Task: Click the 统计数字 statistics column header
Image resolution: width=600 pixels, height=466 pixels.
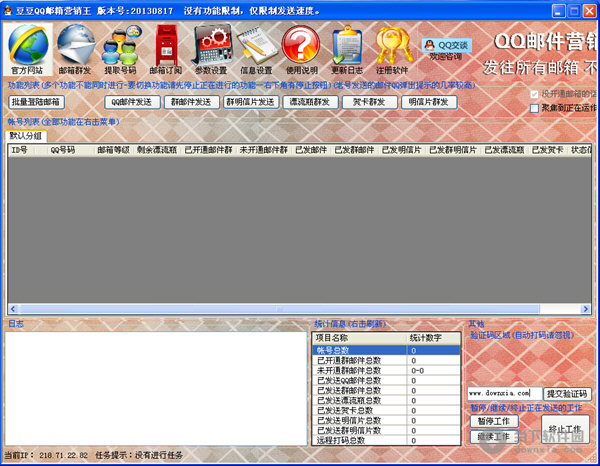Action: click(x=434, y=338)
